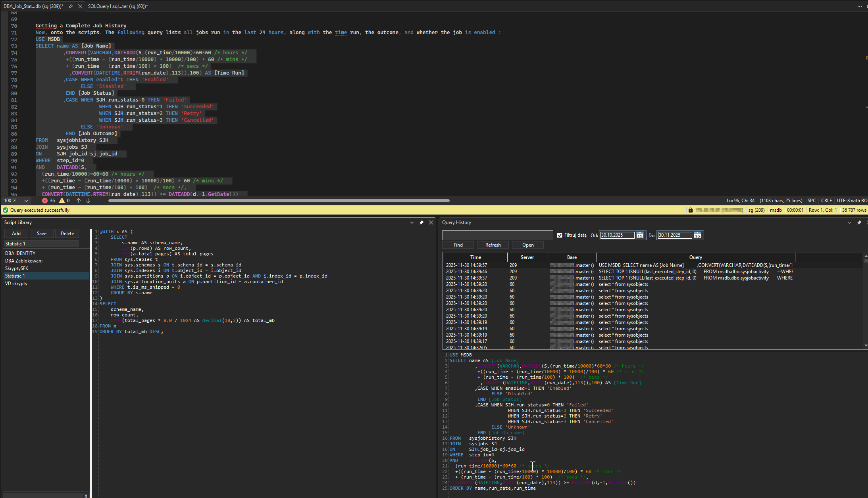This screenshot has height=498, width=868.
Task: Open the Od date calendar picker
Action: point(640,236)
